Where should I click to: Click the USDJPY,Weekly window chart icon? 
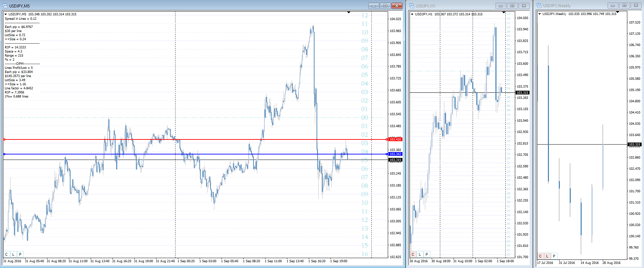click(x=539, y=6)
